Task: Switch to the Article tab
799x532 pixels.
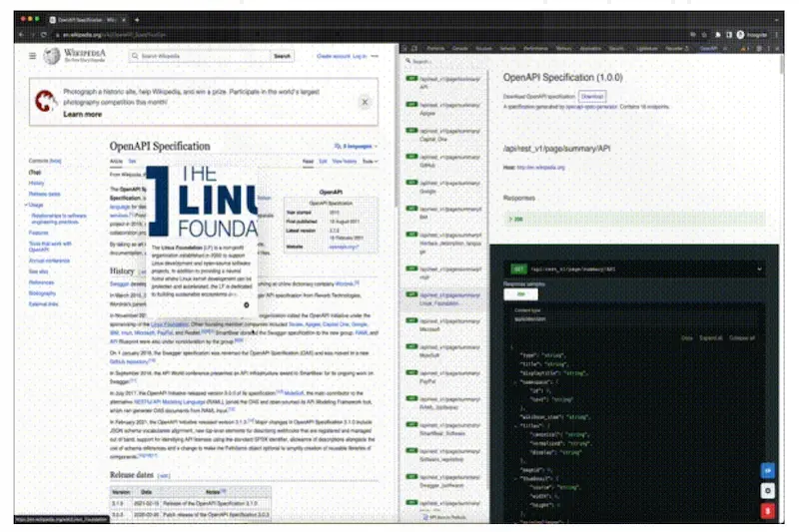Action: click(116, 161)
